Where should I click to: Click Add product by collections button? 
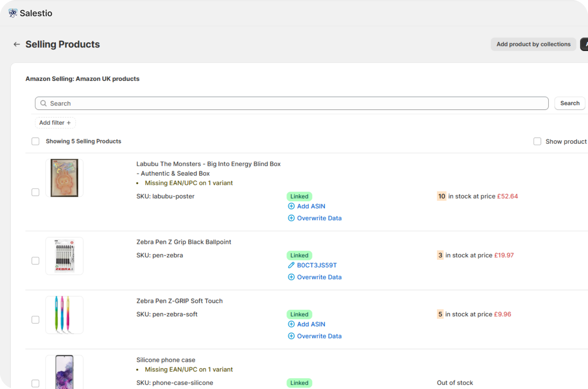[x=533, y=44]
